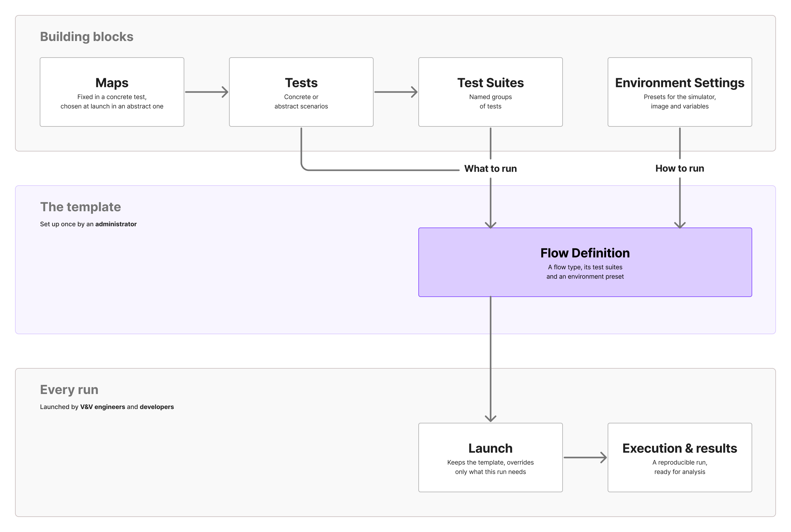Select the purple Flow Definition box
Screen dimensions: 791x532
585,262
